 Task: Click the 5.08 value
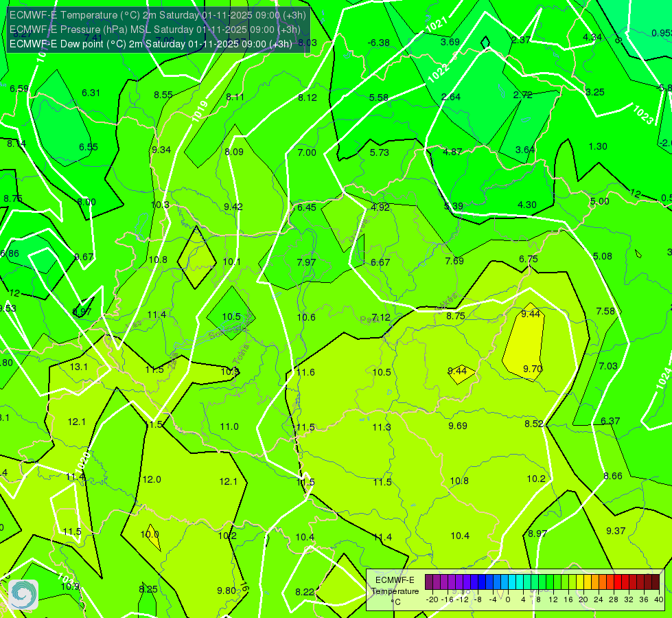tap(602, 256)
